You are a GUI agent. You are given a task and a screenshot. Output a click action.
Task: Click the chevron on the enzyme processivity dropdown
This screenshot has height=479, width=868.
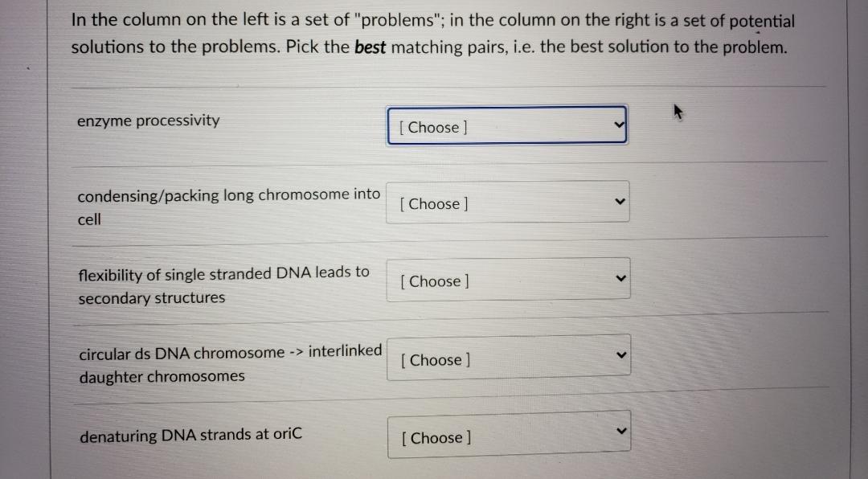618,125
